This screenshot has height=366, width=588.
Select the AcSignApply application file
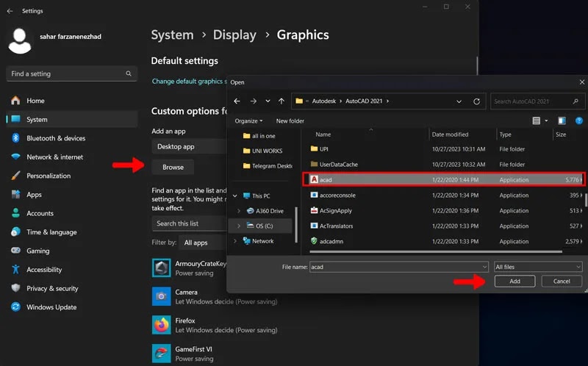point(443,210)
